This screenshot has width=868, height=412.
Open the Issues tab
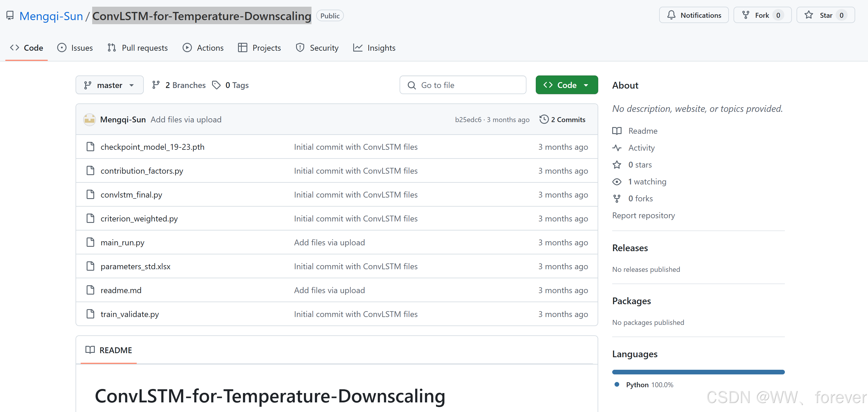tap(75, 48)
